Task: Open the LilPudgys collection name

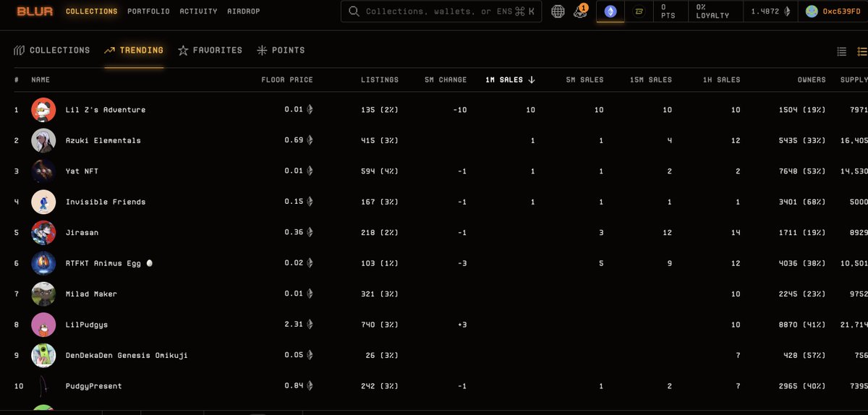Action: tap(87, 325)
